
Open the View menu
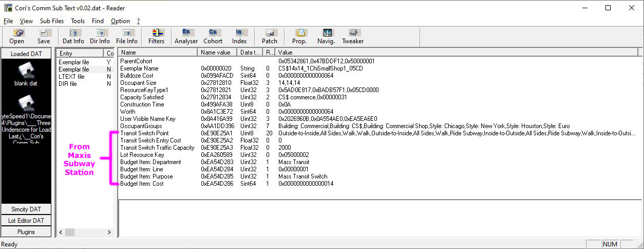point(26,21)
